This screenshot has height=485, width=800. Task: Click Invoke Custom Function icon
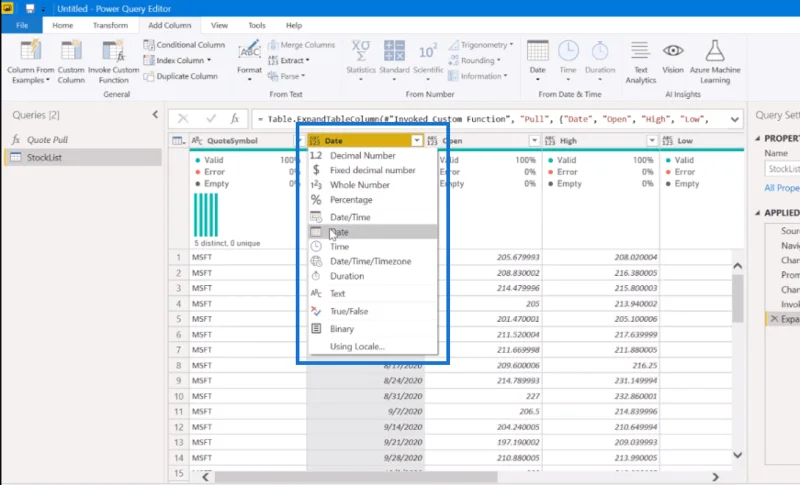click(x=113, y=51)
